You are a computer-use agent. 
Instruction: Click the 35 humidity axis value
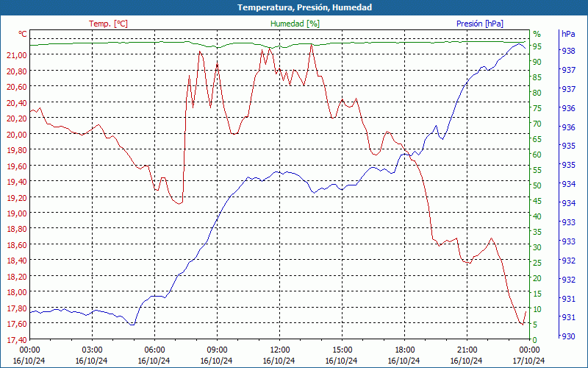pyautogui.click(x=537, y=232)
